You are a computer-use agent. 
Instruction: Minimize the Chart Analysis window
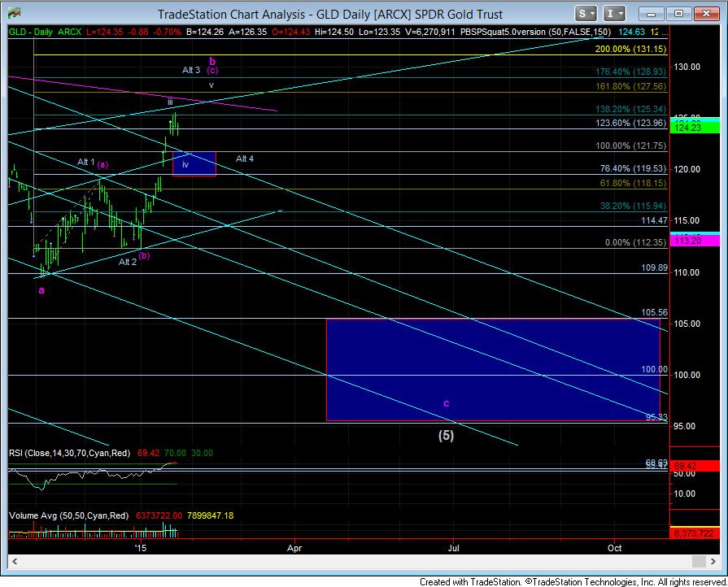pos(651,14)
